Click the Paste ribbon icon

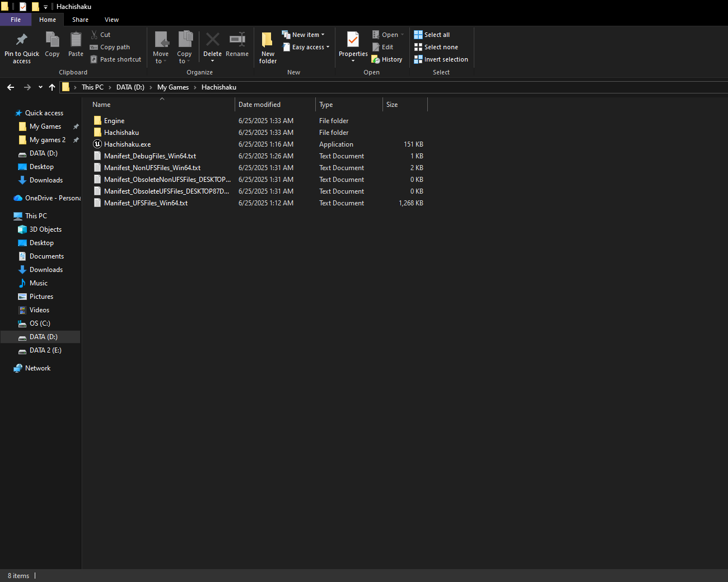(x=76, y=40)
